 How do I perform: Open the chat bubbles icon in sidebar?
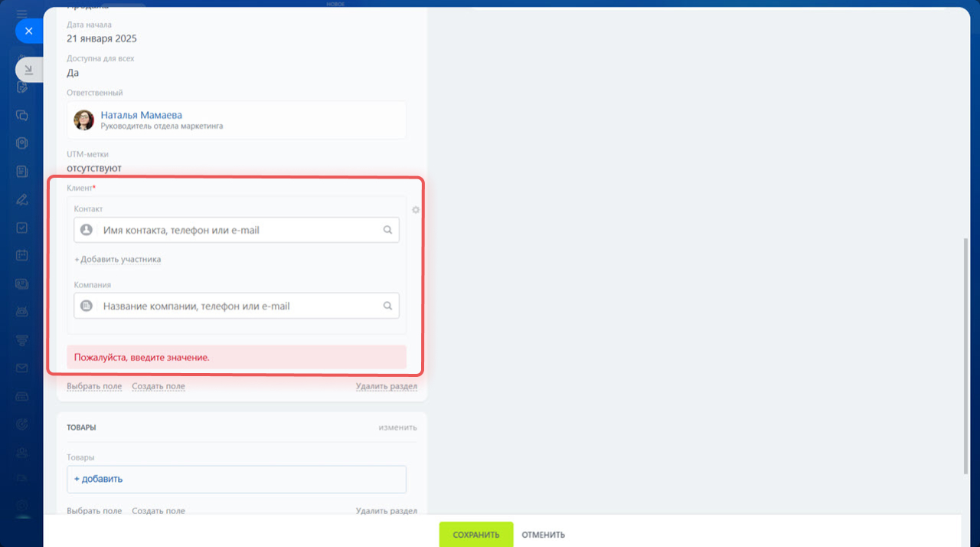coord(22,116)
